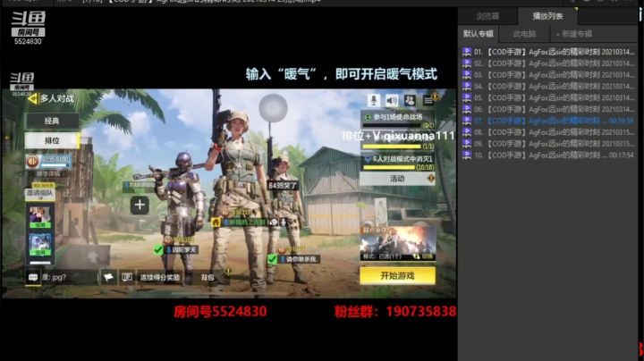Open the friends list icon
The width and height of the screenshot is (644, 361).
tap(410, 100)
